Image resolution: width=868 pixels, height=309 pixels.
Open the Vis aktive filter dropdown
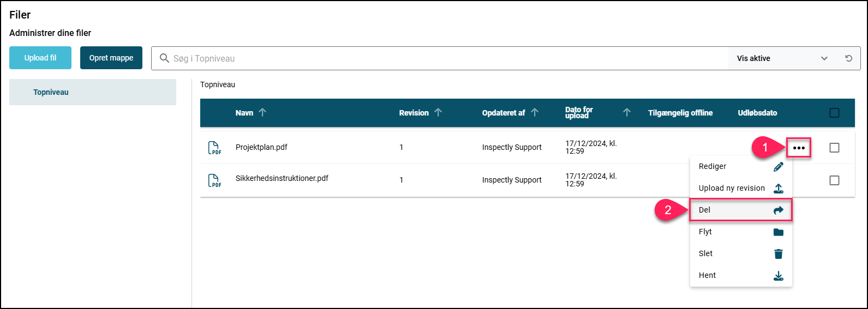click(x=782, y=58)
